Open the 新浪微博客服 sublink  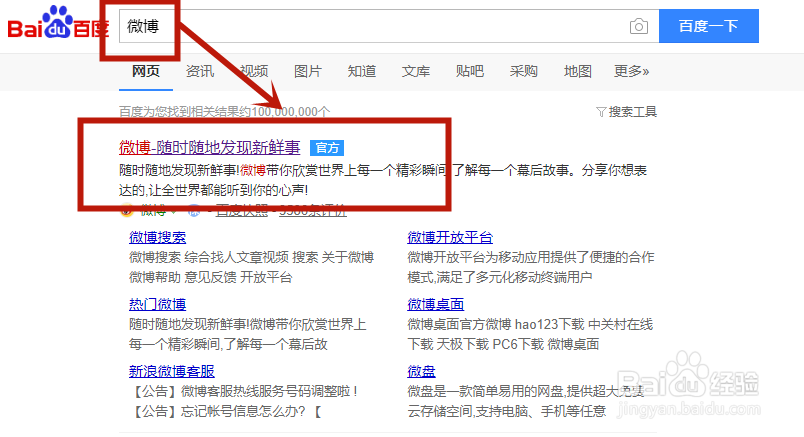[172, 371]
